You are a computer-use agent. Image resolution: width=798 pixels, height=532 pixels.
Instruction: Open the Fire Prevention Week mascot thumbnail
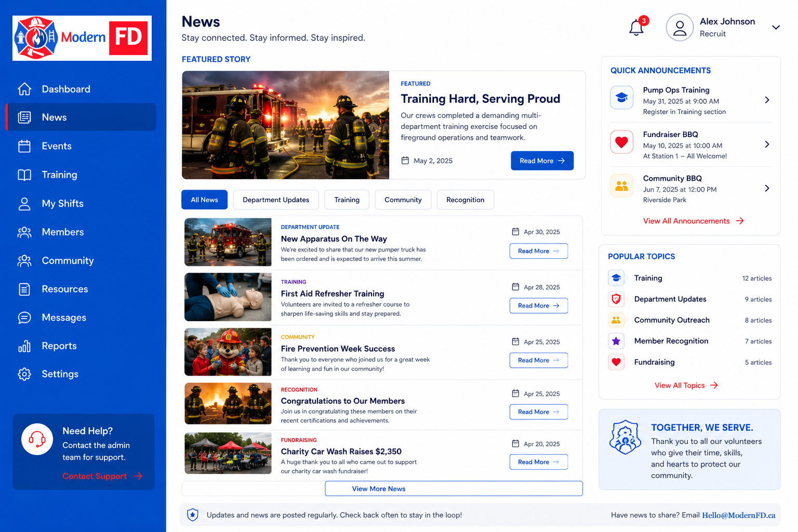click(228, 352)
